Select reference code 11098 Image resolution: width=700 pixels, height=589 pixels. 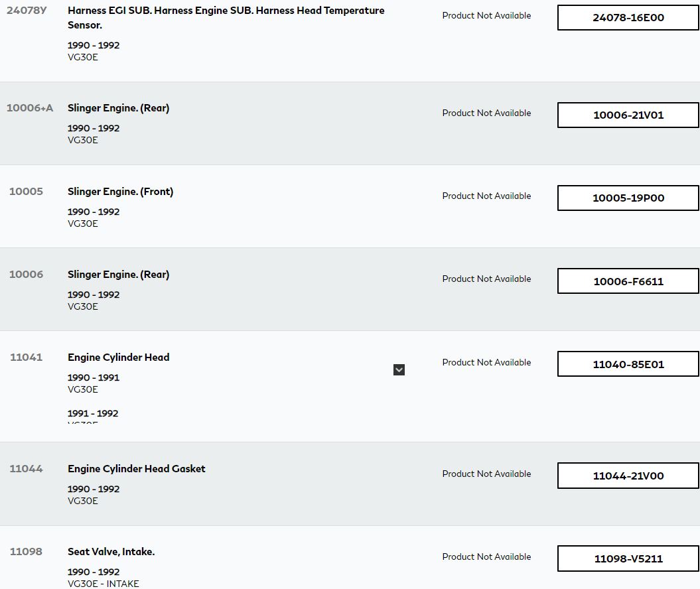coord(26,552)
